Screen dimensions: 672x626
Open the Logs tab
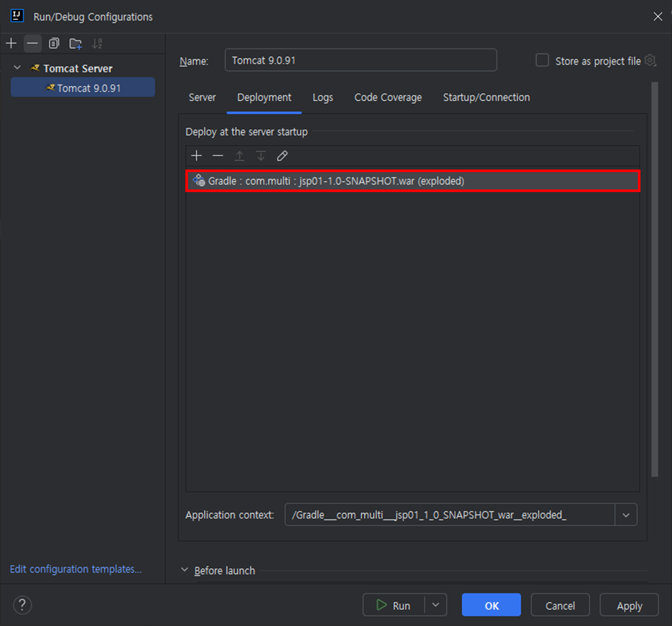click(x=323, y=98)
